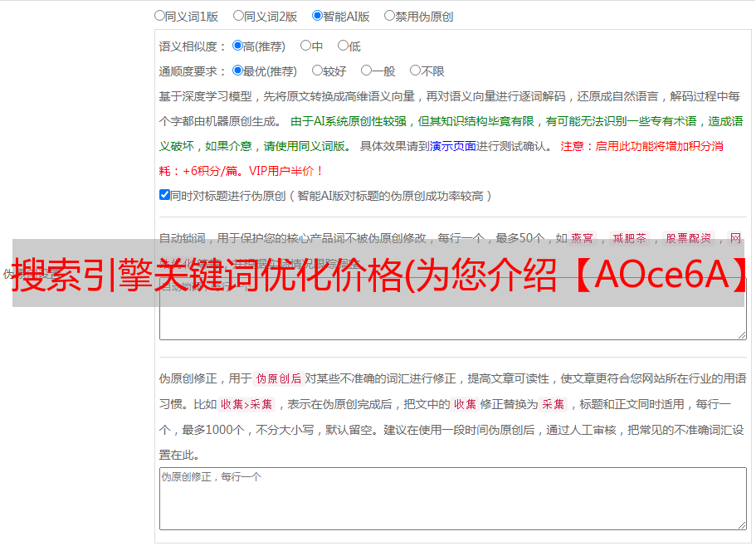The image size is (756, 546).
Task: Select 禁用伪原创 radio option
Action: [389, 16]
